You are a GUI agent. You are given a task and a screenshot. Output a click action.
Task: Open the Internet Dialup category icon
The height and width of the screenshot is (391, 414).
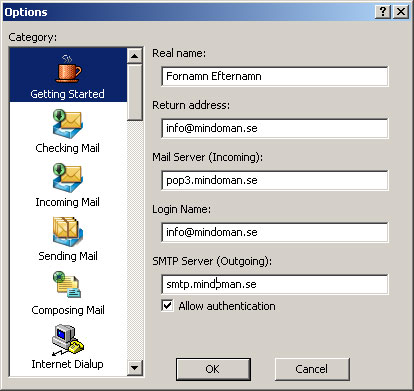point(68,340)
